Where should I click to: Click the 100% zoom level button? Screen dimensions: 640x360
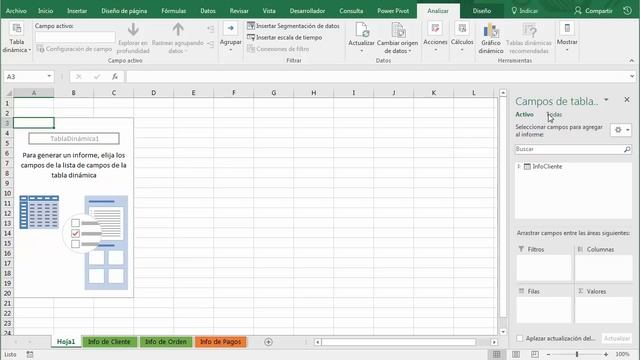click(x=622, y=354)
